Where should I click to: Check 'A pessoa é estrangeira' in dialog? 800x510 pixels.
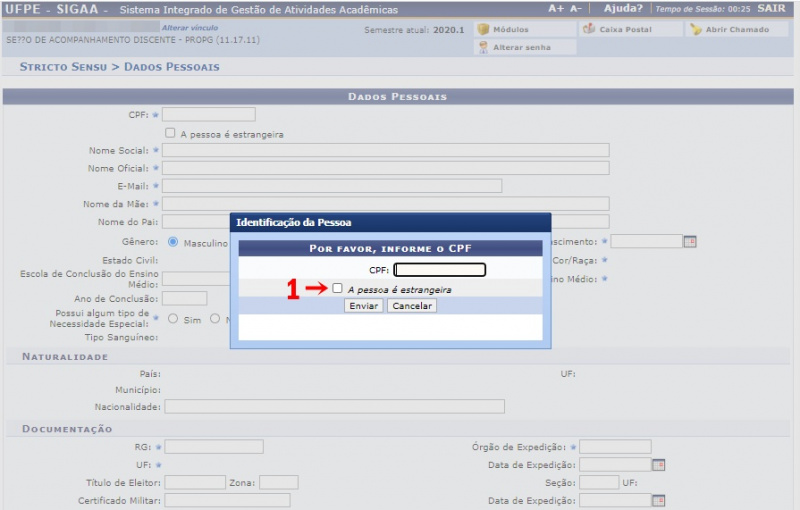(x=338, y=288)
